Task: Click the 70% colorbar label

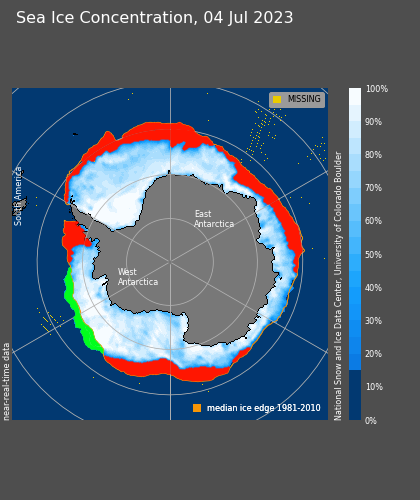Action: [x=373, y=188]
